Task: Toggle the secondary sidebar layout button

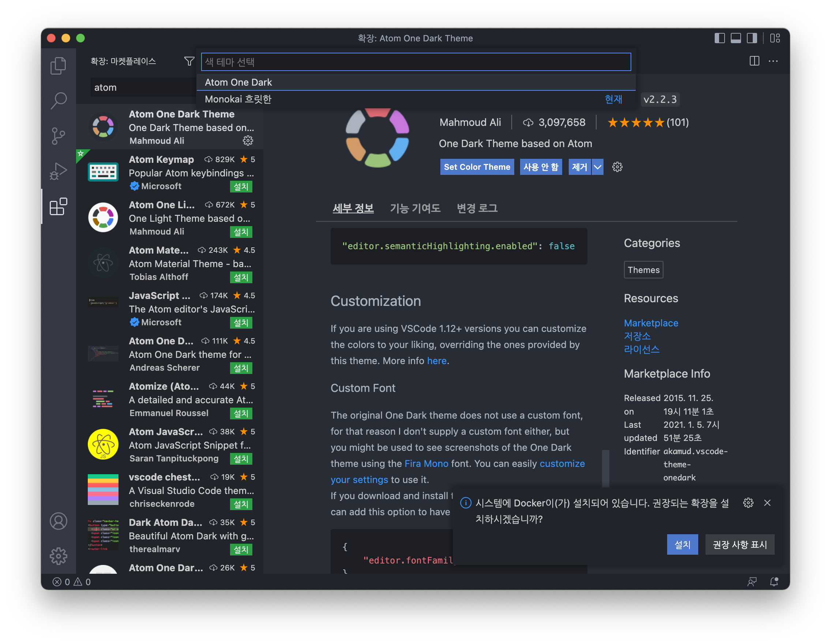Action: 752,38
